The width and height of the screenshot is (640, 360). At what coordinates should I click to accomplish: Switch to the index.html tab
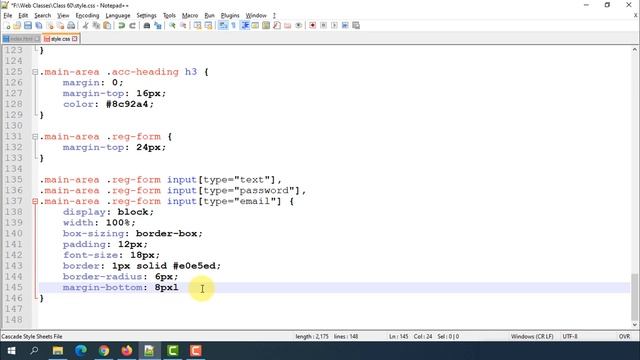click(x=21, y=39)
